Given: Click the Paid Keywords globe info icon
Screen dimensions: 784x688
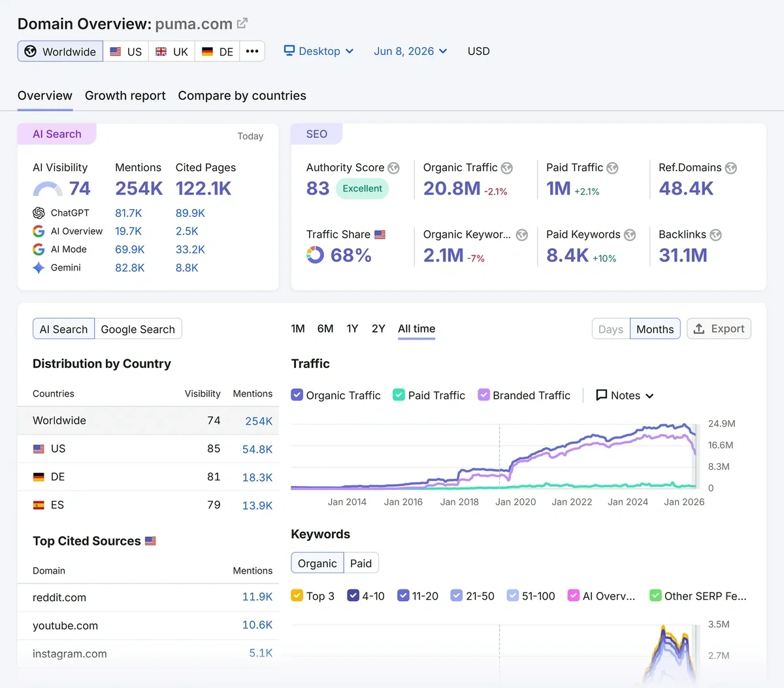Looking at the screenshot, I should pos(630,235).
